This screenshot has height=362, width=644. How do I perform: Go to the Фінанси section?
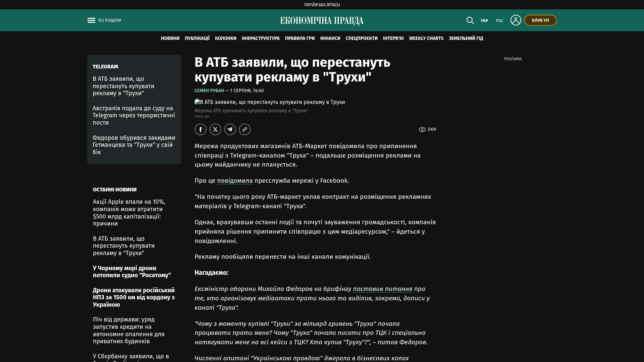pos(330,39)
